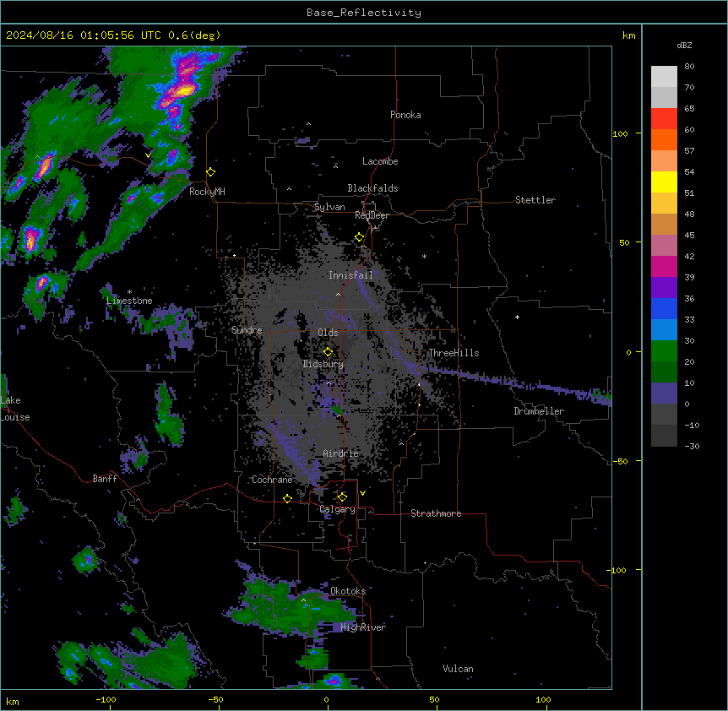Select the Stettler label
728x711 pixels.
535,200
